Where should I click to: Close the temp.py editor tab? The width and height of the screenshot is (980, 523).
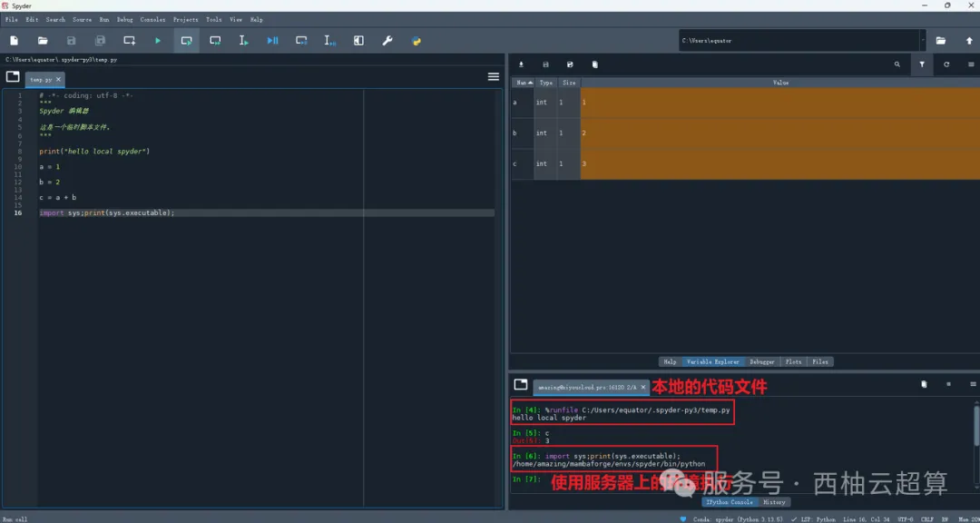coord(58,80)
